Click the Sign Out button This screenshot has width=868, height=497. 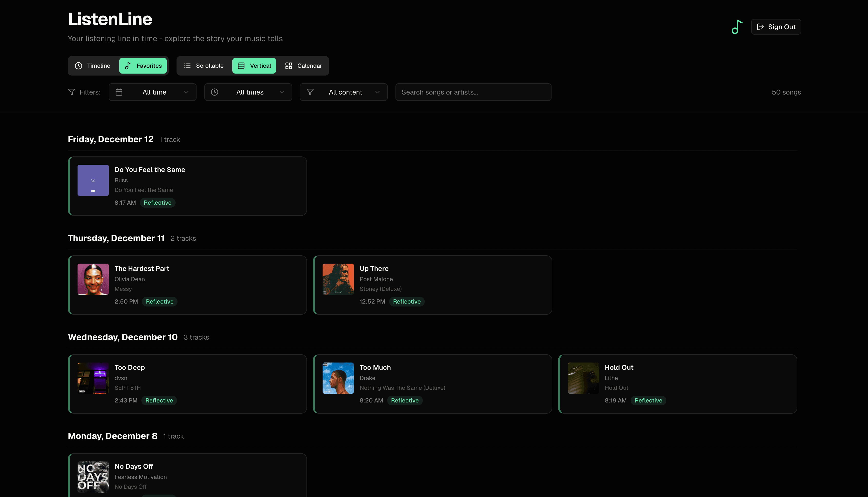click(x=776, y=27)
